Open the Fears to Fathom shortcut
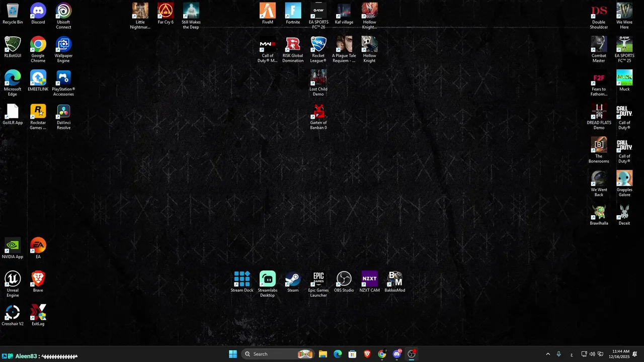The width and height of the screenshot is (644, 362). [599, 83]
